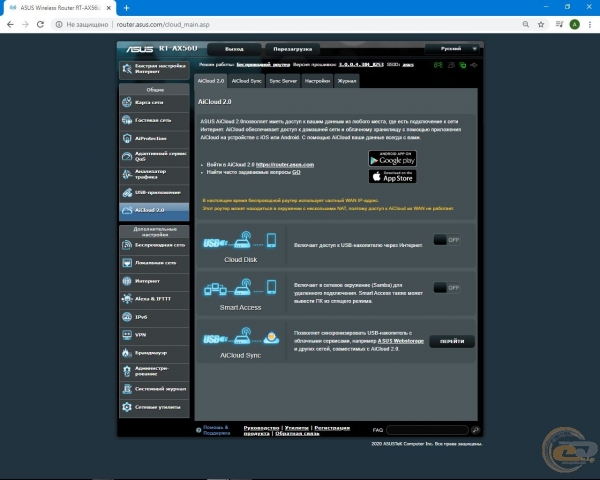The image size is (600, 480).
Task: Open a new browser tab
Action: click(126, 8)
